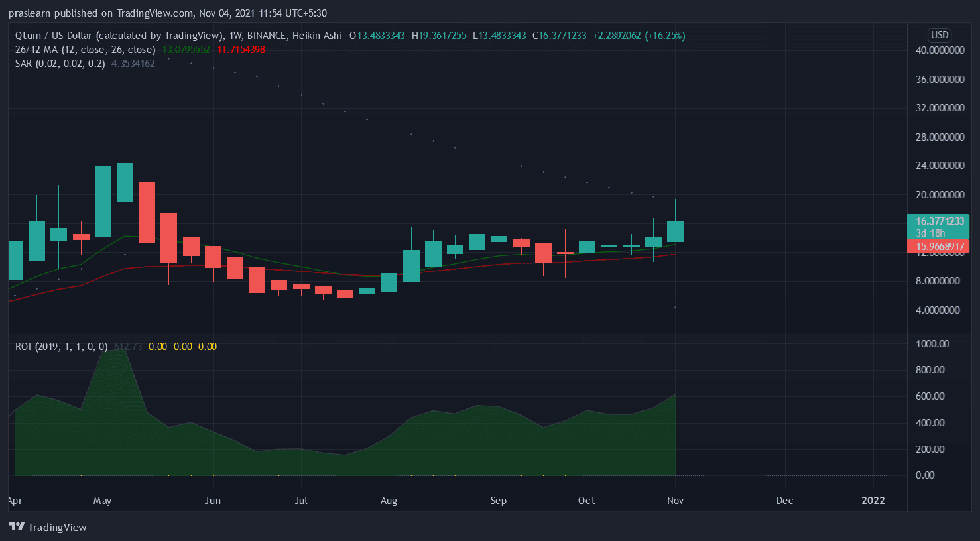Click the green current price label 16.3771233
980x541 pixels.
pos(939,221)
